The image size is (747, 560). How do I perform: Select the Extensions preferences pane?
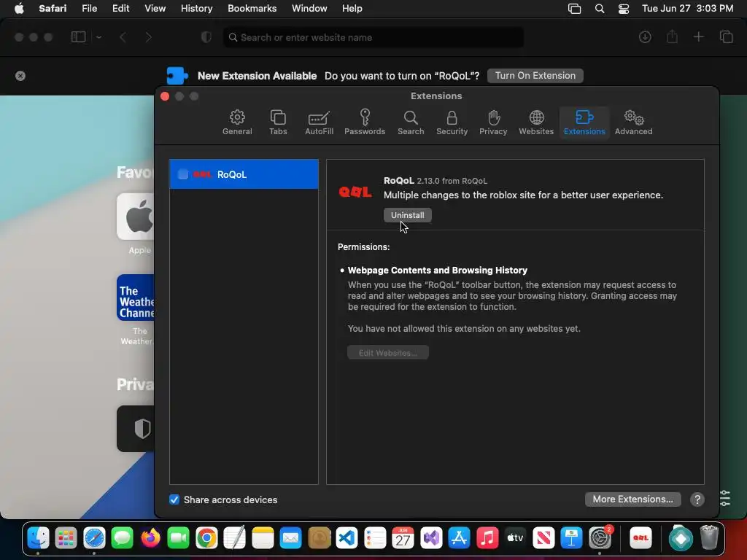click(584, 122)
